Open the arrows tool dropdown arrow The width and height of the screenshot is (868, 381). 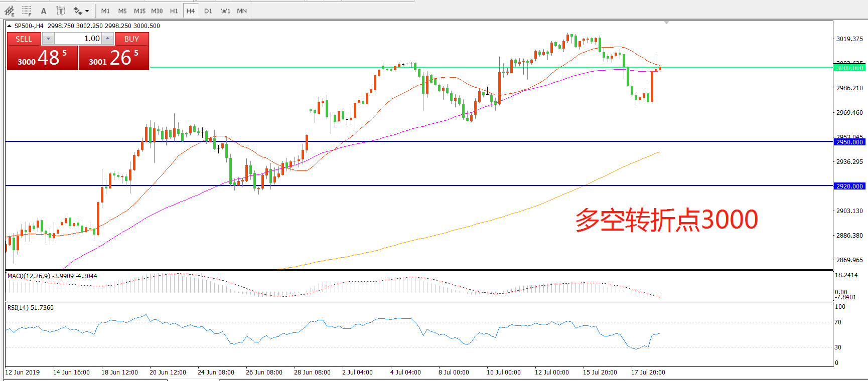pyautogui.click(x=87, y=11)
